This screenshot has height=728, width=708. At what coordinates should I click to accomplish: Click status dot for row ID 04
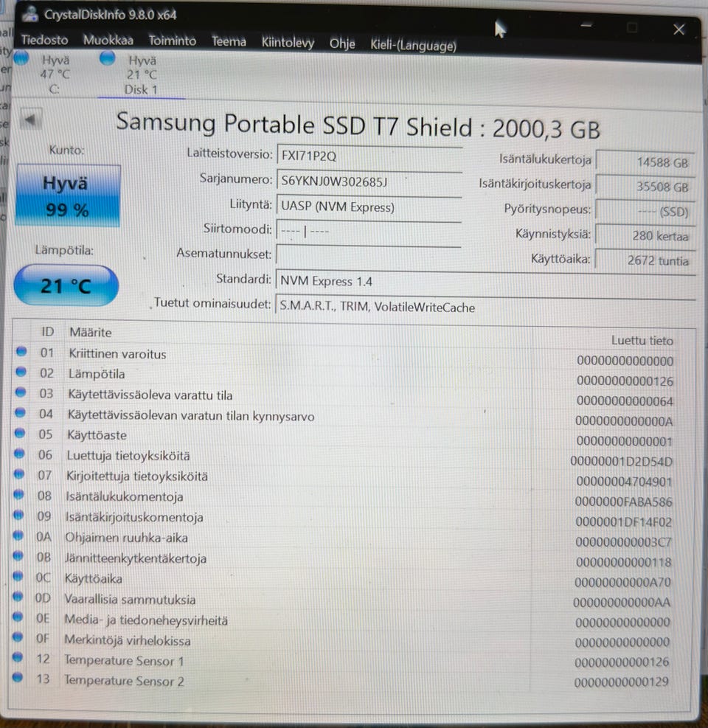point(20,412)
